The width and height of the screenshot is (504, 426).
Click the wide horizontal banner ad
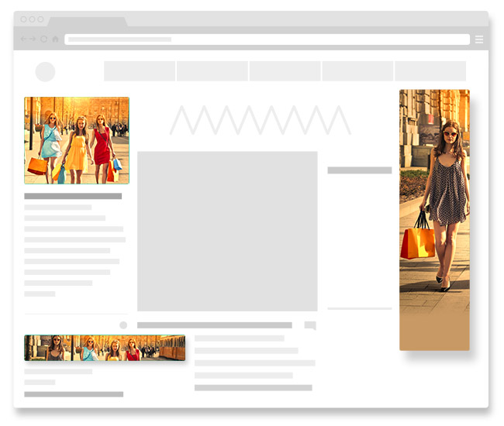(x=105, y=348)
